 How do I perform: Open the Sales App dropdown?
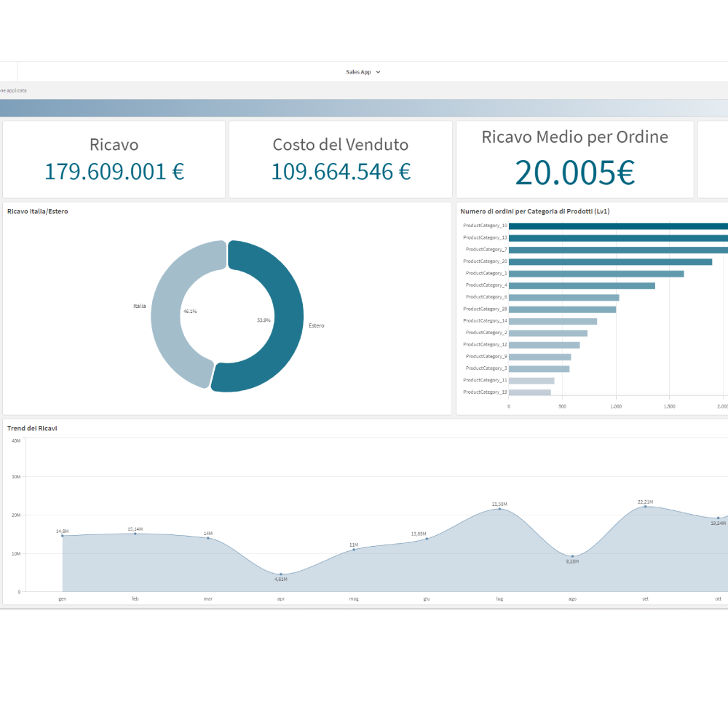click(x=363, y=71)
